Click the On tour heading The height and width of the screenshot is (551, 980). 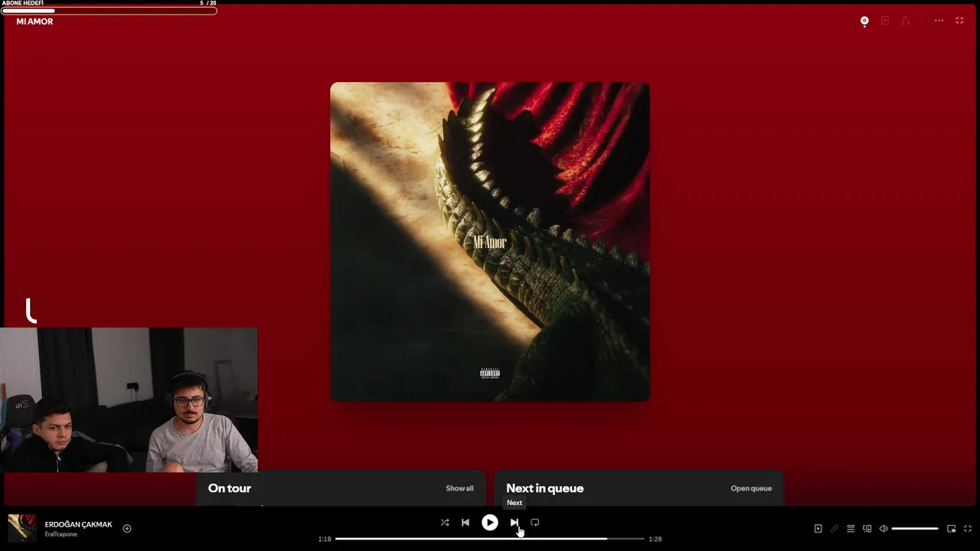pos(230,488)
